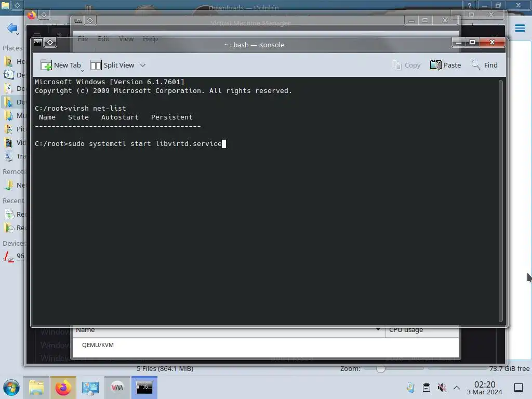Switch to Firefox from the taskbar
Screen dimensions: 532x399
(63, 388)
